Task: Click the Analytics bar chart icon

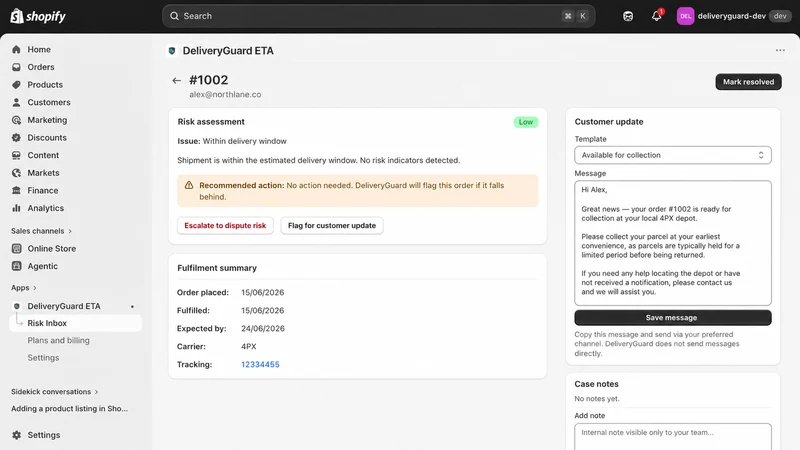Action: (16, 208)
